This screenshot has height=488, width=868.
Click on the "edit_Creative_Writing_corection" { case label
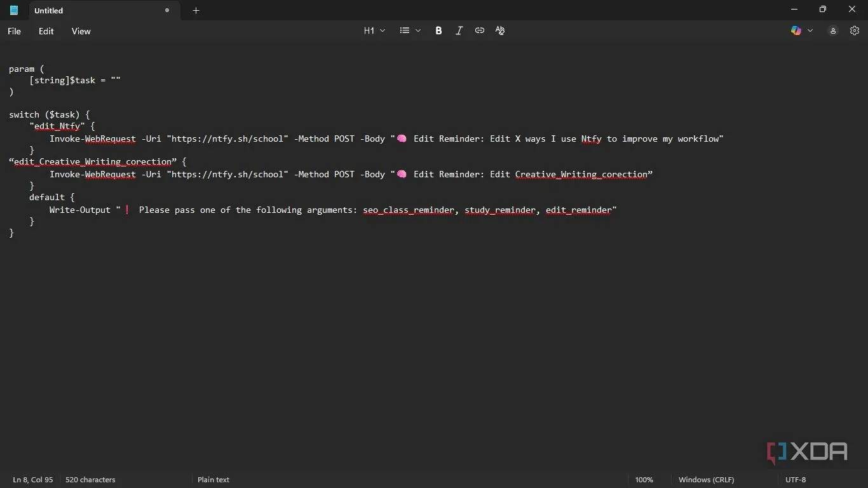[98, 161]
